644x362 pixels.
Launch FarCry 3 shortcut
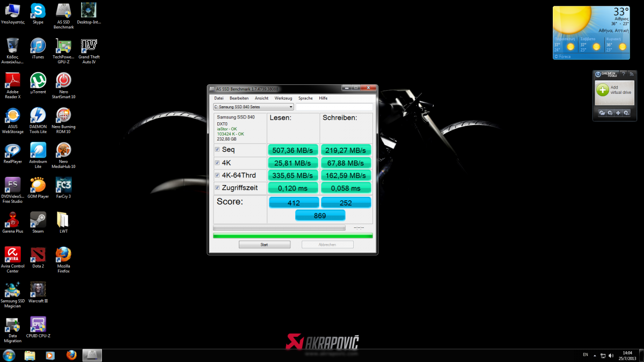tap(63, 188)
